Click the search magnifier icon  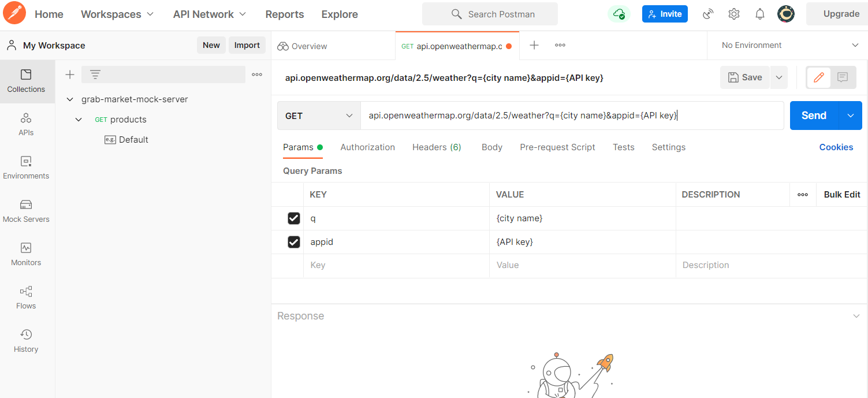457,14
